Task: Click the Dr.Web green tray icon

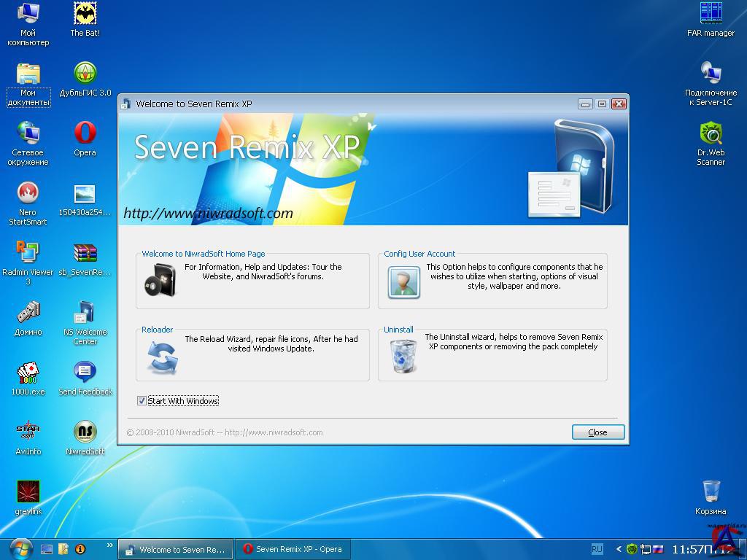Action: point(632,549)
